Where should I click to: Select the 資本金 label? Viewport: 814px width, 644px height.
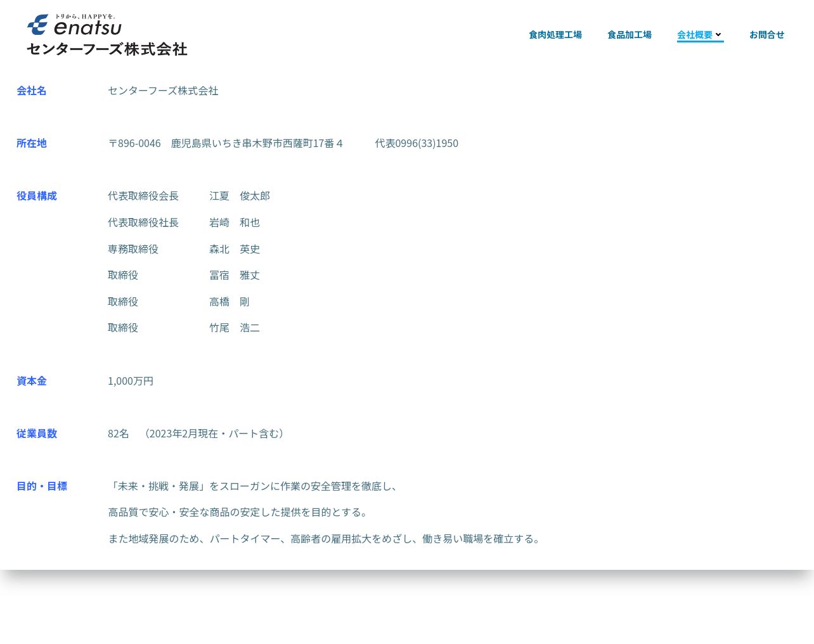[x=32, y=381]
